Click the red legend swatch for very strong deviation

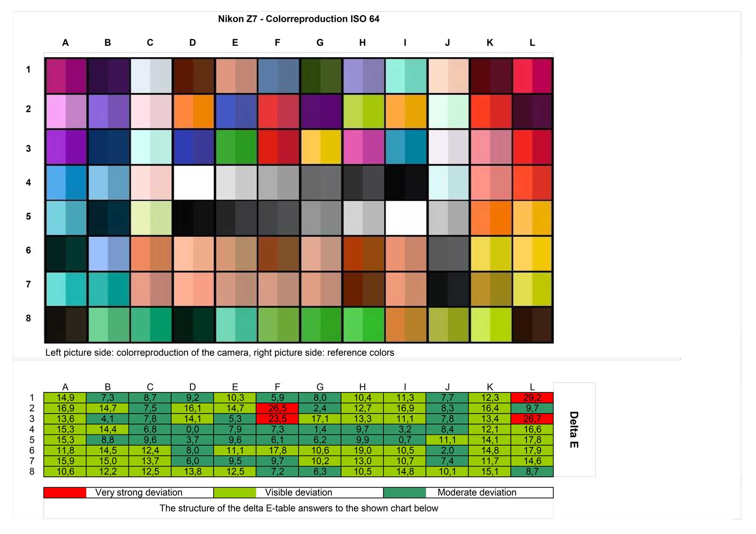65,492
